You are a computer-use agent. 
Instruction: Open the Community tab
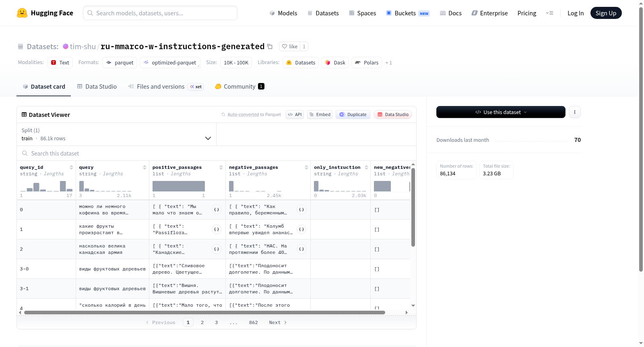(239, 87)
